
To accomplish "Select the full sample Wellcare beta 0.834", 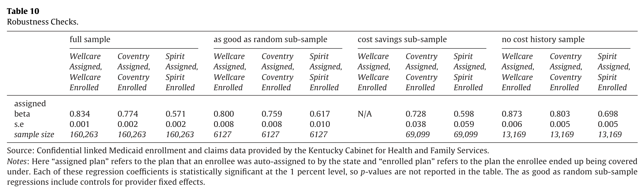I will point(80,114).
